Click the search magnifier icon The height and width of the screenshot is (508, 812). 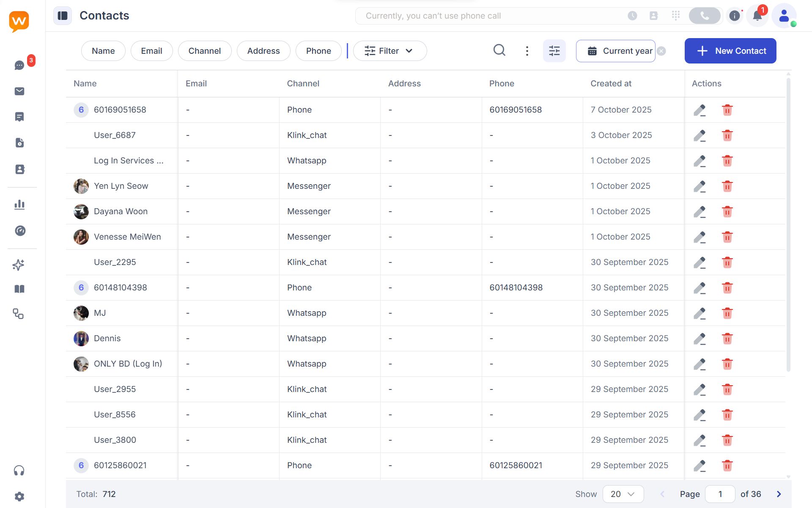click(x=499, y=50)
